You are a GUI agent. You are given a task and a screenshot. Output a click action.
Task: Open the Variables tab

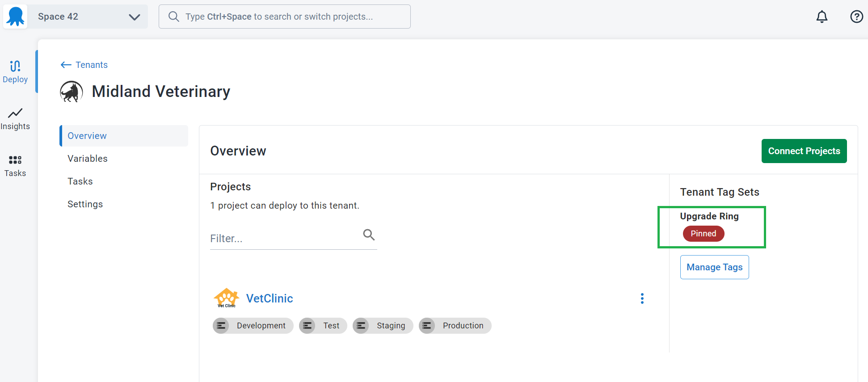click(x=88, y=159)
